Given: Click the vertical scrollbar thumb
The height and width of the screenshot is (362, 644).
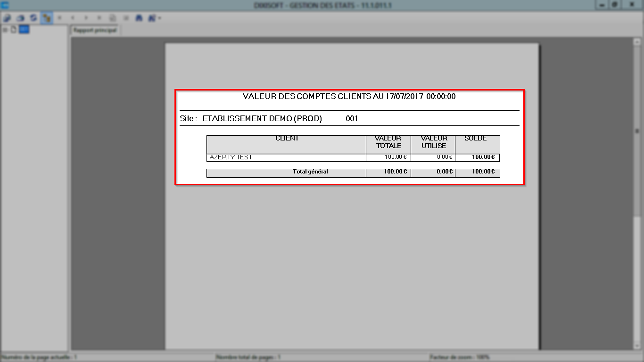Looking at the screenshot, I should click(637, 132).
